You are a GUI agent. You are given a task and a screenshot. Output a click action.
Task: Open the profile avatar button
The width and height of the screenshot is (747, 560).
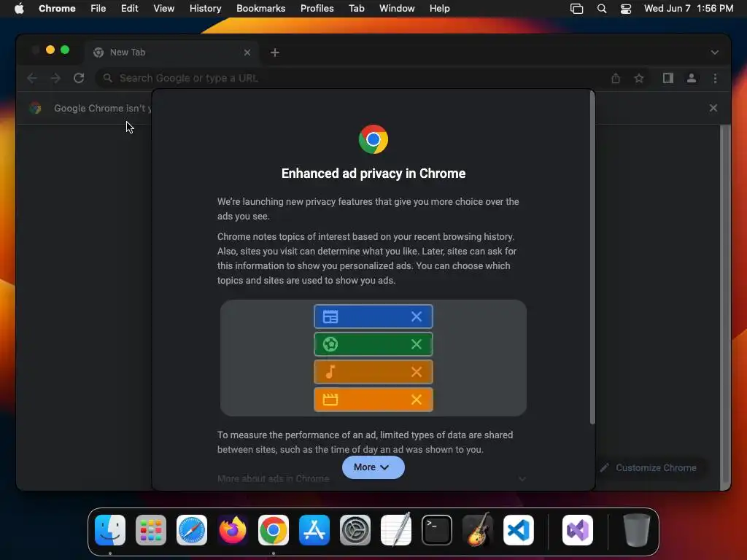coord(692,78)
